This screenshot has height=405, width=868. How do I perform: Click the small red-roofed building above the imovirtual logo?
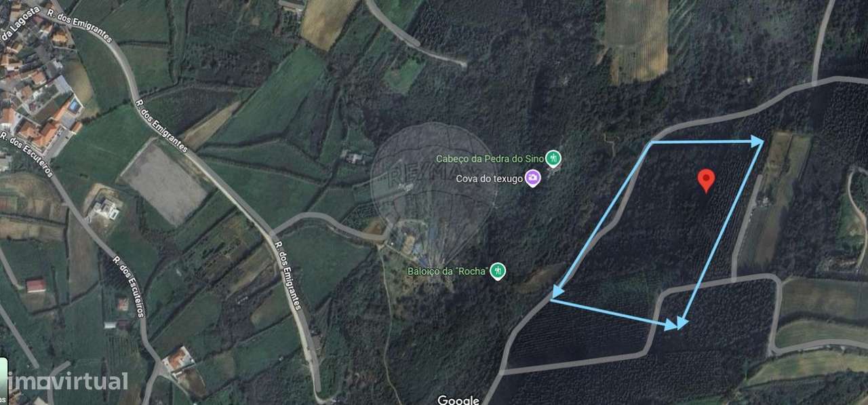tap(36, 286)
